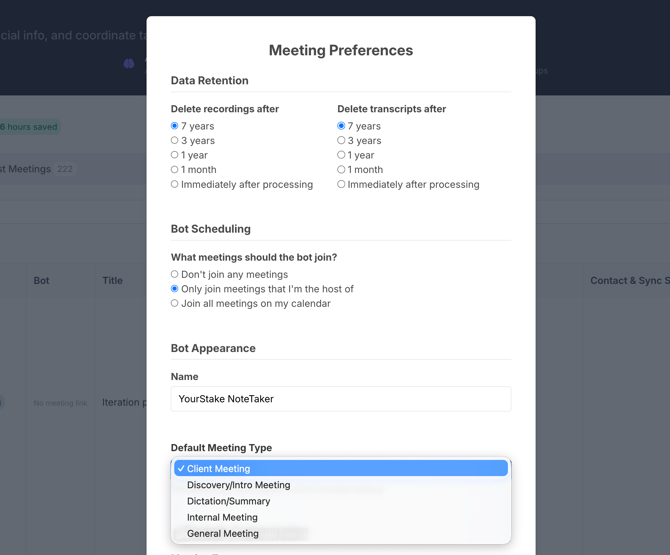Choose only join meetings I'm host of
This screenshot has width=670, height=555.
175,289
